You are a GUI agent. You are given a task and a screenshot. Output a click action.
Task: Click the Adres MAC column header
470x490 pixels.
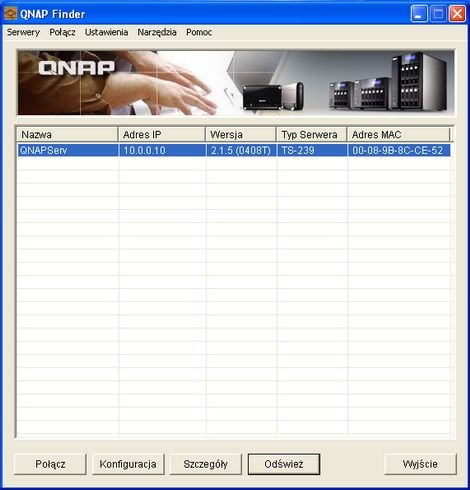click(x=399, y=135)
